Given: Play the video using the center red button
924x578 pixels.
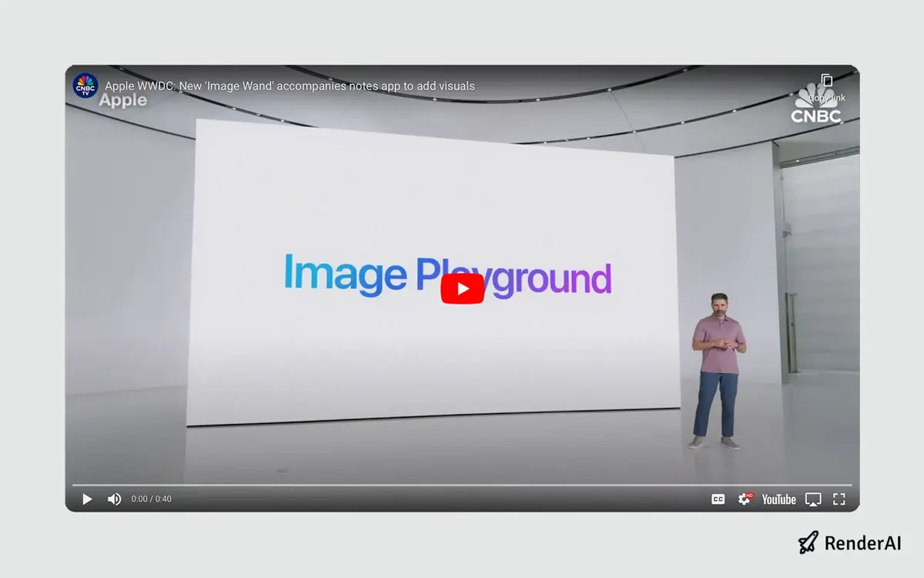Looking at the screenshot, I should [x=461, y=289].
